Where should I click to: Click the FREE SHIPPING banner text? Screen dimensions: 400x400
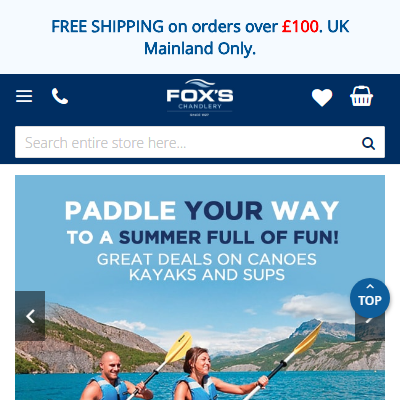[200, 37]
